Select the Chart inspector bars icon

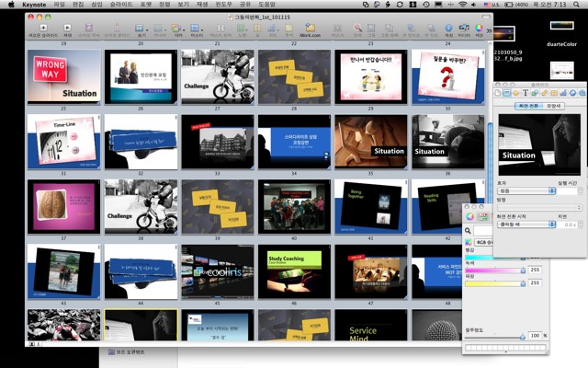tap(563, 93)
